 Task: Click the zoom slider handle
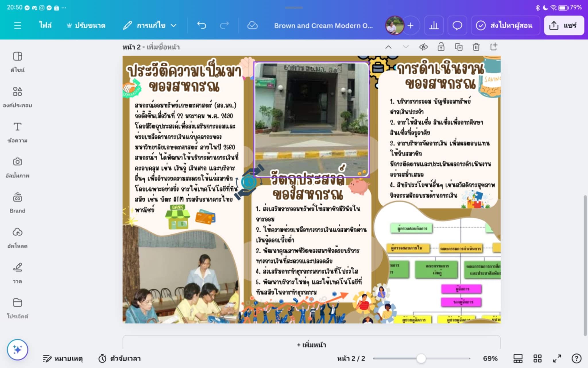click(x=421, y=359)
